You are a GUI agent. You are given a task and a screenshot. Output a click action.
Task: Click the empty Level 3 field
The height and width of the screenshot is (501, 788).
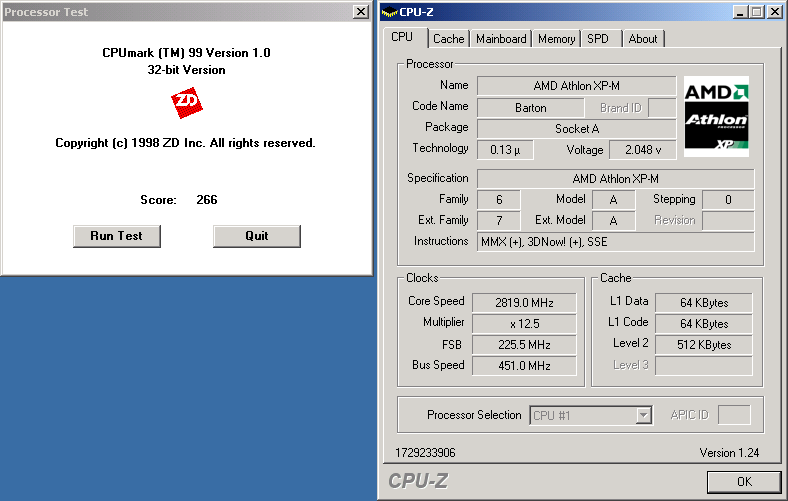point(704,366)
